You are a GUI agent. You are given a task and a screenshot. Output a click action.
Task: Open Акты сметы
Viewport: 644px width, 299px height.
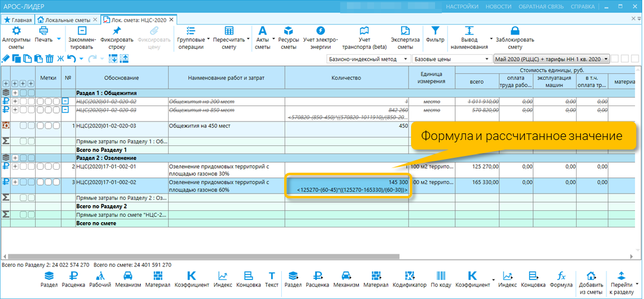pos(263,38)
